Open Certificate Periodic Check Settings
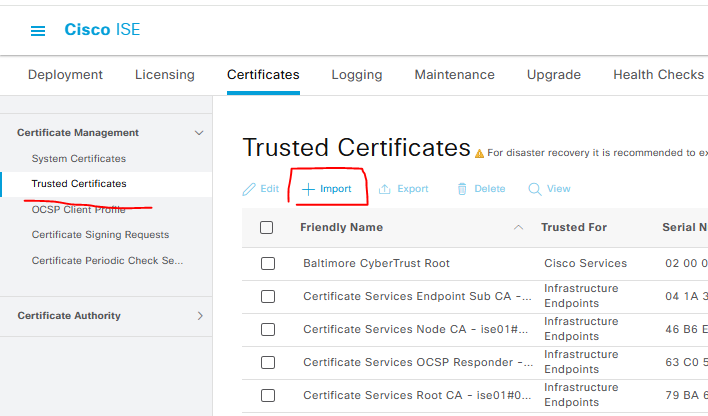 pos(107,261)
